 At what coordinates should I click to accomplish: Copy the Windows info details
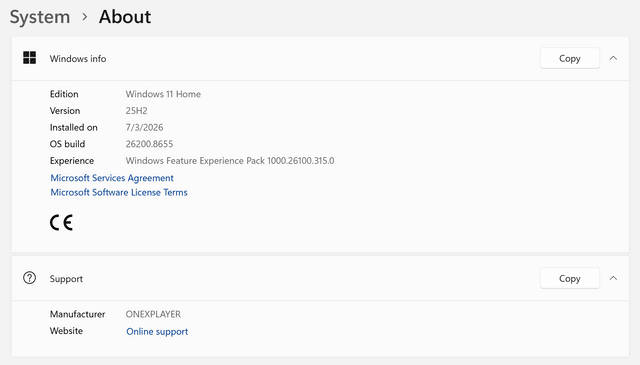[x=570, y=58]
